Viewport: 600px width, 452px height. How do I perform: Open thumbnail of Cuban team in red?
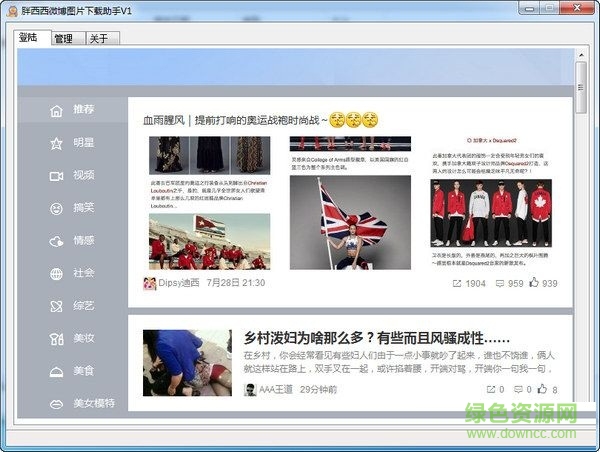point(210,242)
